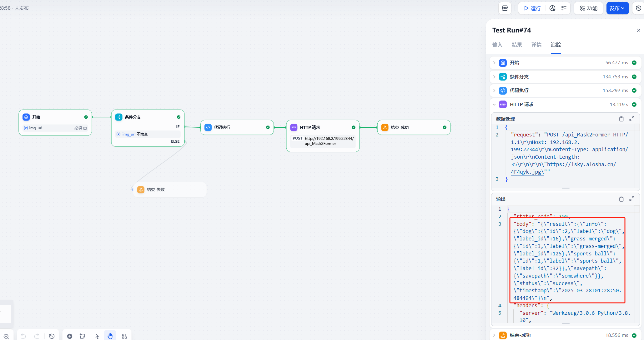
Task: Click the 开始 home icon in trace list
Action: (503, 63)
